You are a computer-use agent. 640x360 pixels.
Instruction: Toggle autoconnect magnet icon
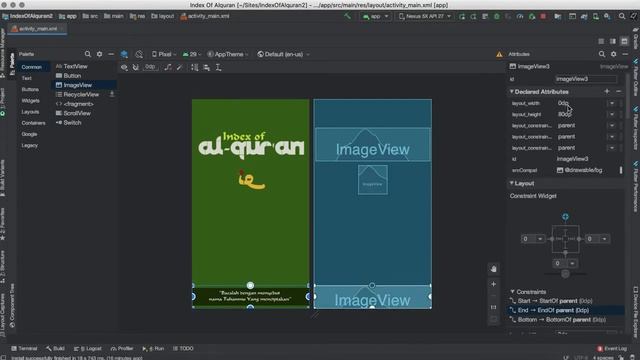coord(136,67)
